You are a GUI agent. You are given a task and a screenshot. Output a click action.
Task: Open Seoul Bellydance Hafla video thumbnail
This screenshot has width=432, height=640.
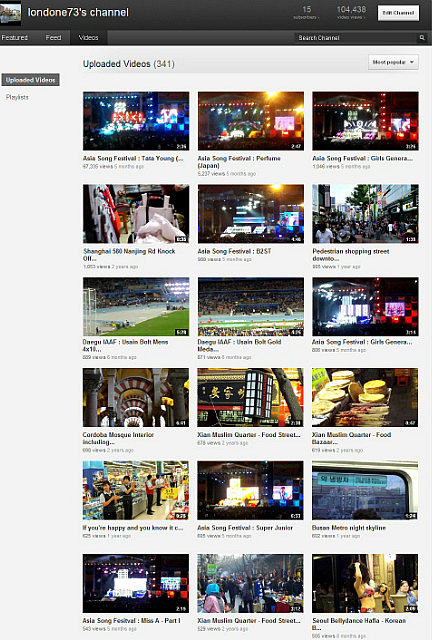tap(365, 583)
